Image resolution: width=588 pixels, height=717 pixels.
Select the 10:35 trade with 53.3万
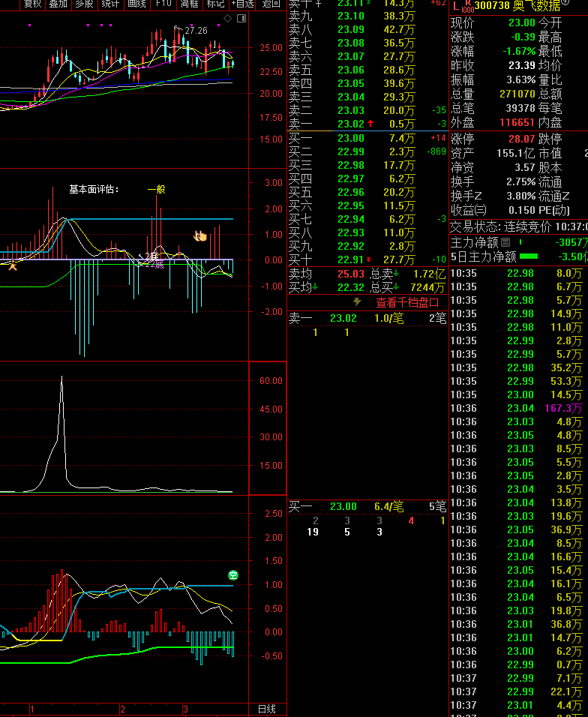coord(518,381)
